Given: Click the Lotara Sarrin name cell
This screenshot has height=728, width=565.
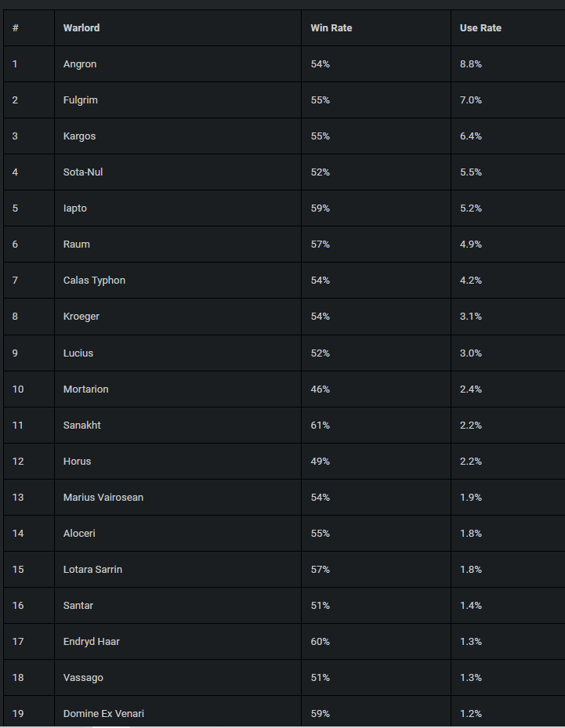Looking at the screenshot, I should 177,569.
